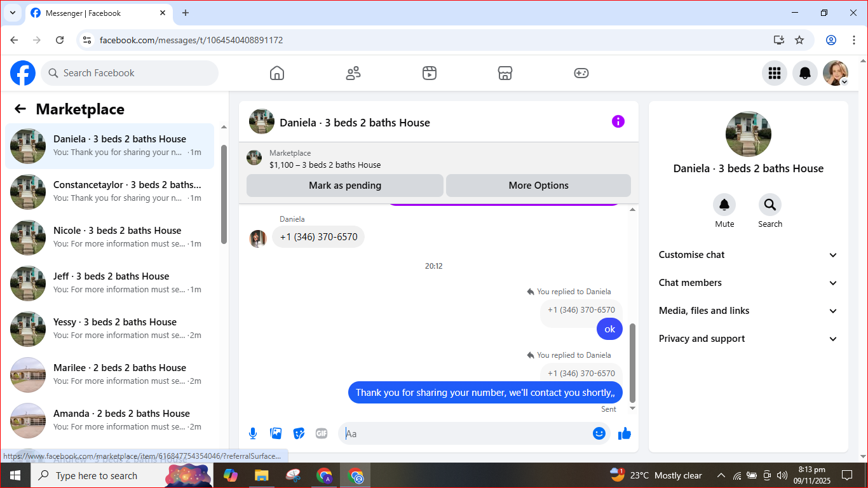Open Windows Start menu
This screenshot has width=868, height=488.
[x=15, y=475]
